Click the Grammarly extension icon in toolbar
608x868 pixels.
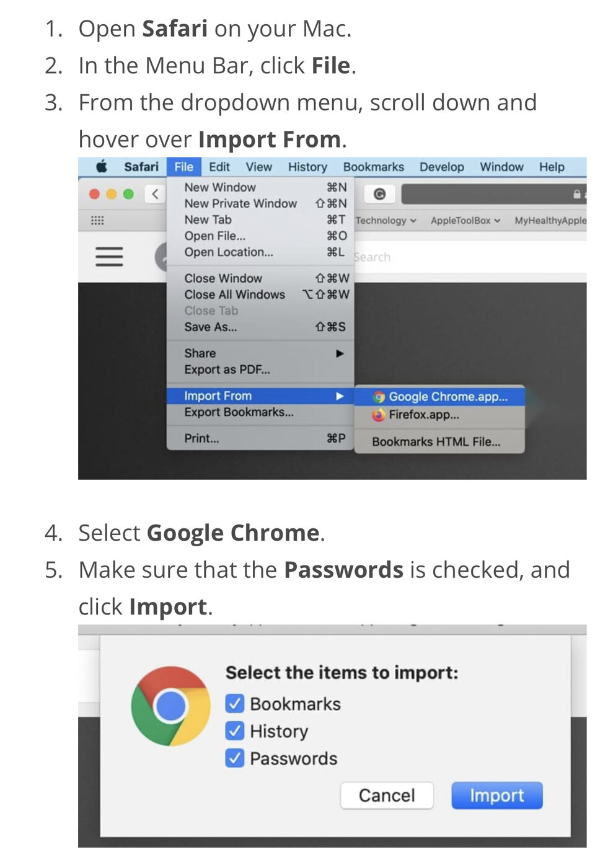[379, 194]
